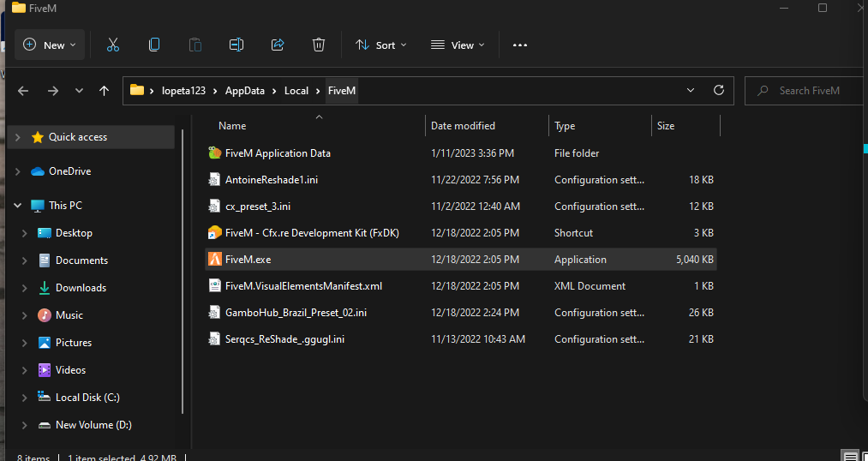This screenshot has width=868, height=461.
Task: Click the navigation pane vertical scrollbar
Action: coord(183,272)
